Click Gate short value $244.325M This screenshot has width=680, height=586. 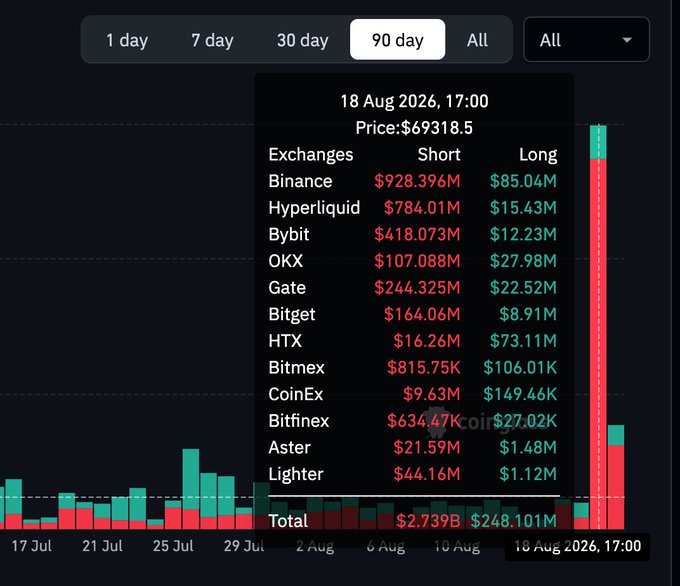pyautogui.click(x=417, y=288)
